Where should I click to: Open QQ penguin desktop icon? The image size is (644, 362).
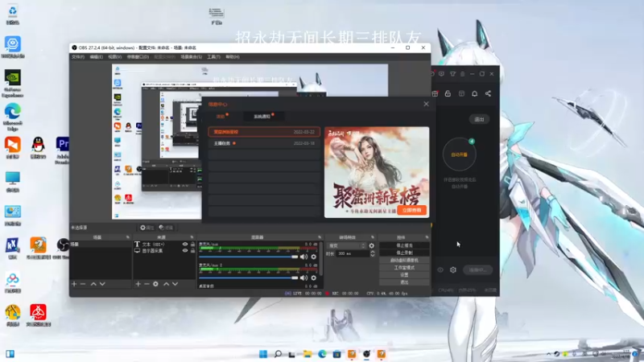click(x=38, y=148)
